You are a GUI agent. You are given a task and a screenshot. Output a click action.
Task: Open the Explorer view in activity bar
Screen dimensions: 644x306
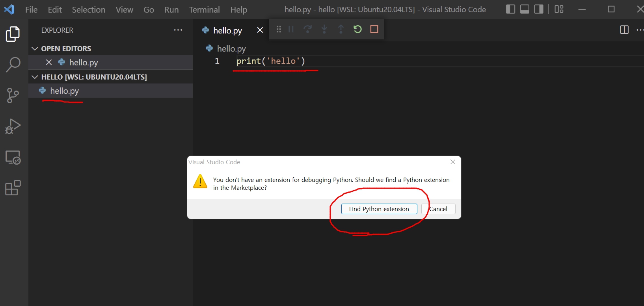tap(13, 34)
